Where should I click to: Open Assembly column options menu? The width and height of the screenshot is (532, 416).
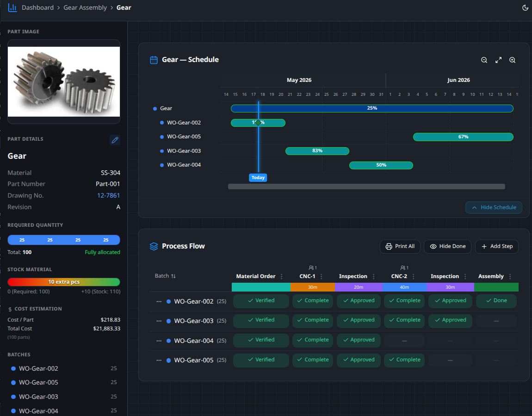pos(510,276)
